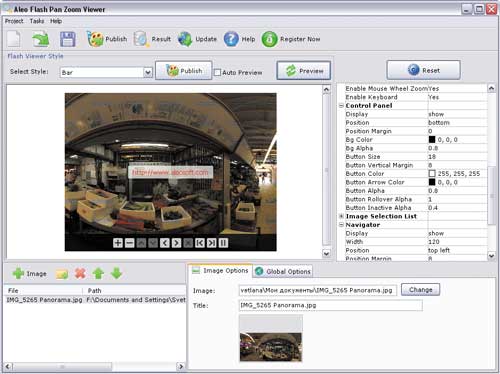Pan right with the right arrow control
The height and width of the screenshot is (374, 500).
pyautogui.click(x=176, y=243)
